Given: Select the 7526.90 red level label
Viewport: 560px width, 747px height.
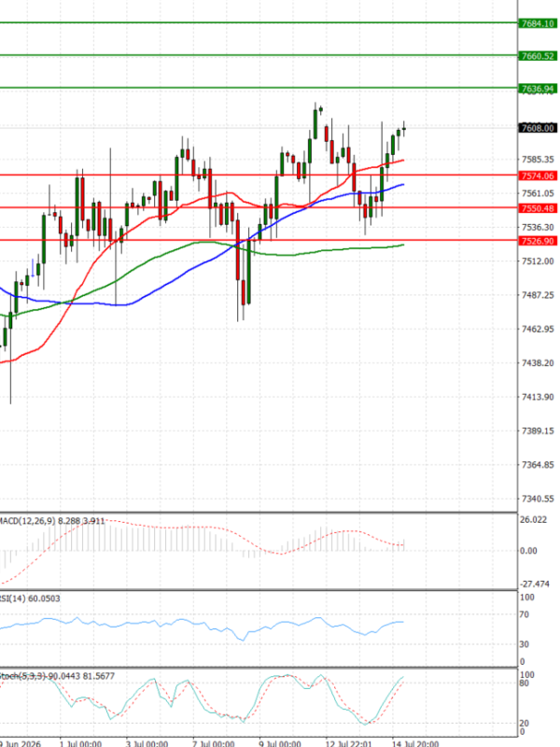Looking at the screenshot, I should 538,241.
